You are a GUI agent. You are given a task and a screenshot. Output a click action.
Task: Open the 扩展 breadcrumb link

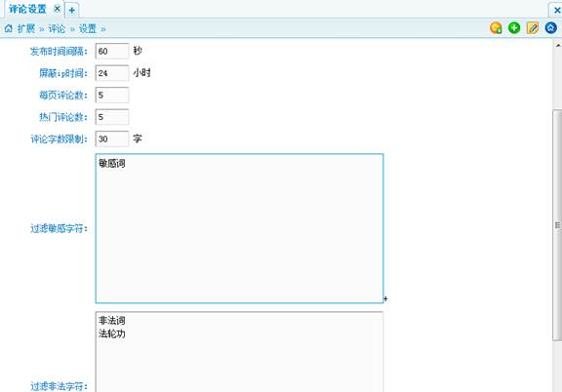click(26, 28)
